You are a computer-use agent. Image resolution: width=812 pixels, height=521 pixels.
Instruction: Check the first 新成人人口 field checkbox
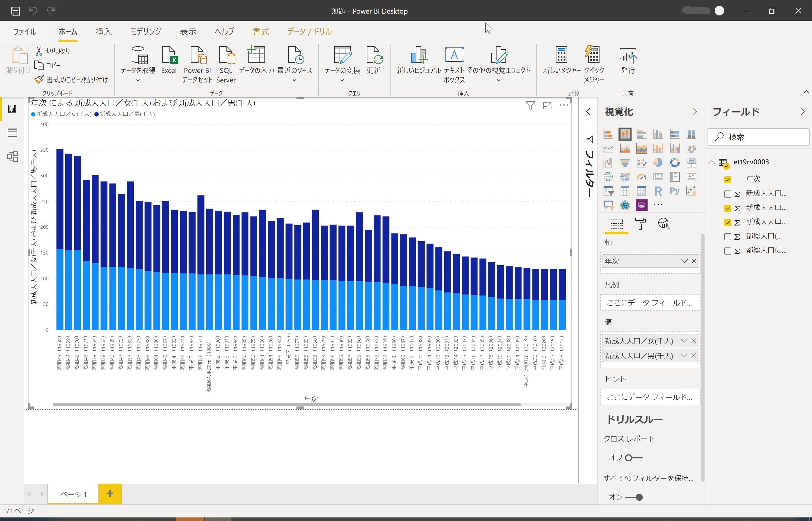(727, 194)
